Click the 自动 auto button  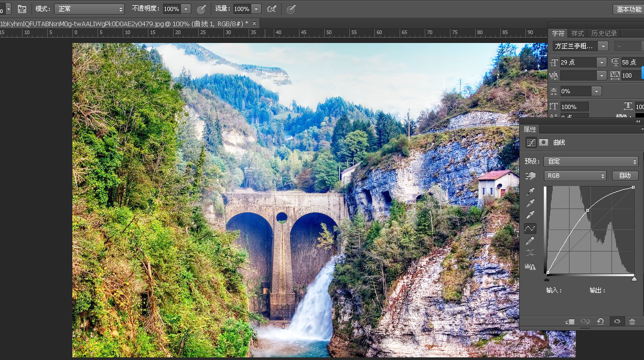pos(625,176)
